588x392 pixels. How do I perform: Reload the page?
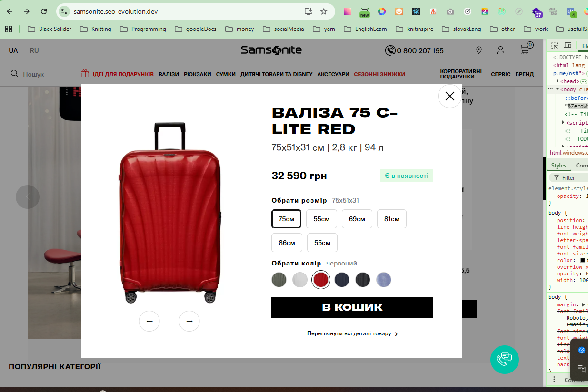(44, 11)
